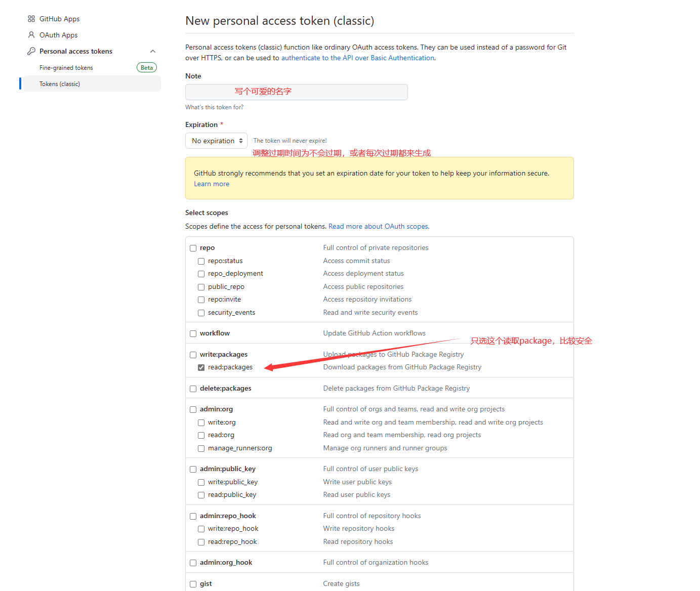The height and width of the screenshot is (591, 700).
Task: Open Fine-grained tokens page
Action: click(66, 68)
